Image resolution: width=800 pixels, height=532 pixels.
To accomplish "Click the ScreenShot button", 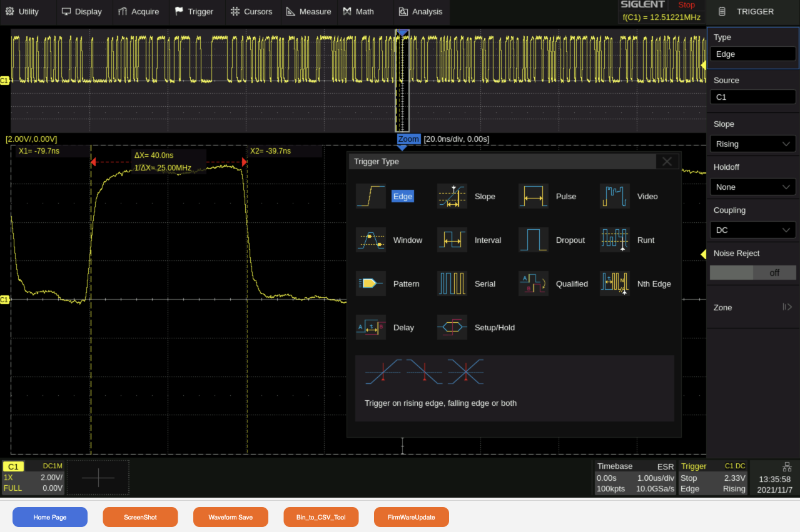I will coord(140,517).
